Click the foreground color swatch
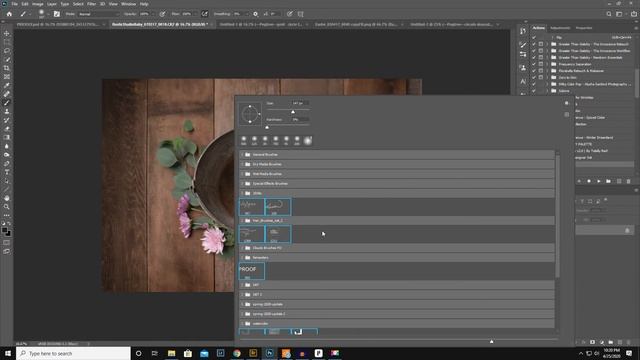 (4, 231)
